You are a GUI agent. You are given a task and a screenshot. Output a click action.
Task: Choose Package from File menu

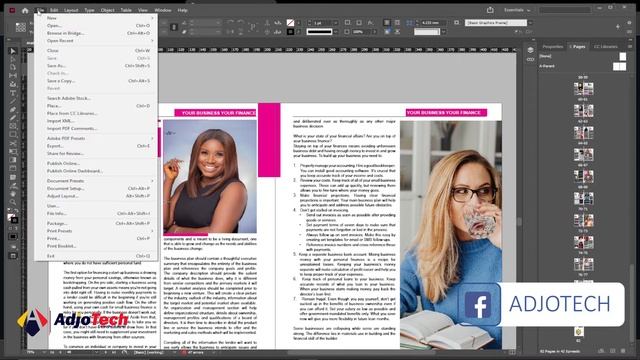click(x=96, y=223)
